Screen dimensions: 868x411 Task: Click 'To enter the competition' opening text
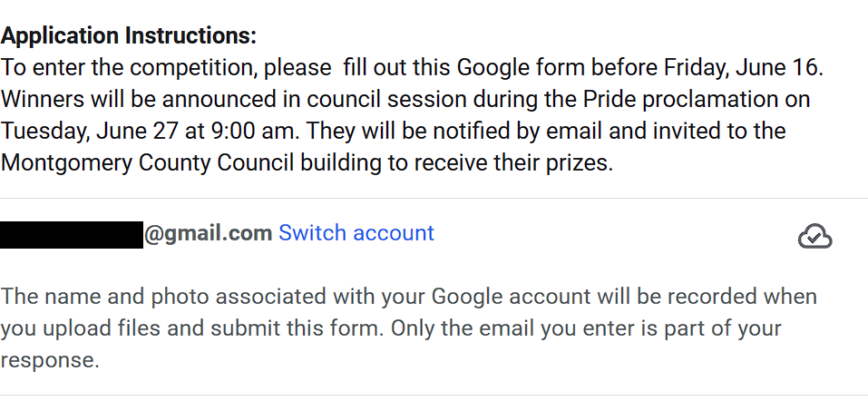(129, 67)
